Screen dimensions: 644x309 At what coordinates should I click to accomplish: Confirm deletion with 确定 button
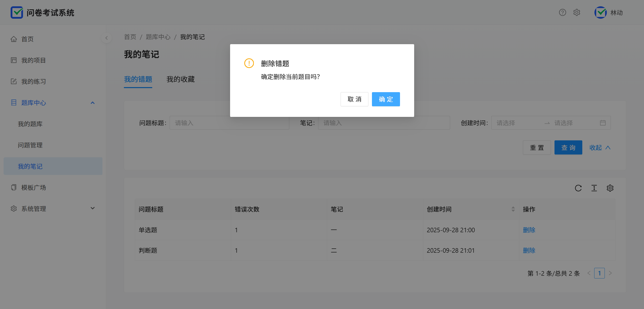point(386,99)
